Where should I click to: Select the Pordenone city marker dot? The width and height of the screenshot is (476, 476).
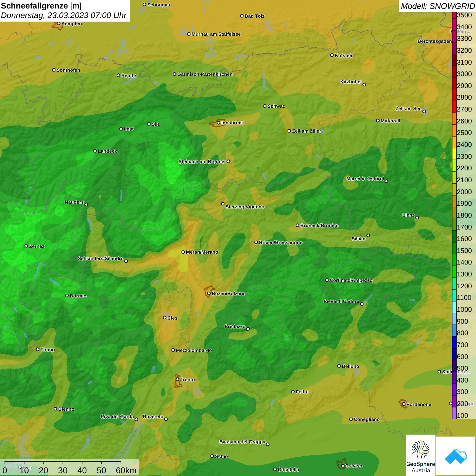click(x=404, y=404)
